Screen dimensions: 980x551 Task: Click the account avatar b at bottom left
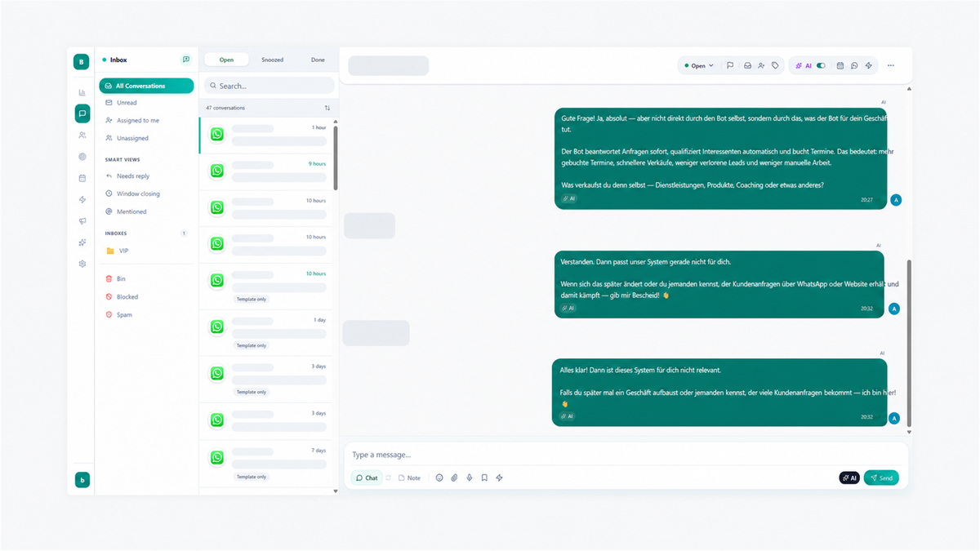coord(82,480)
